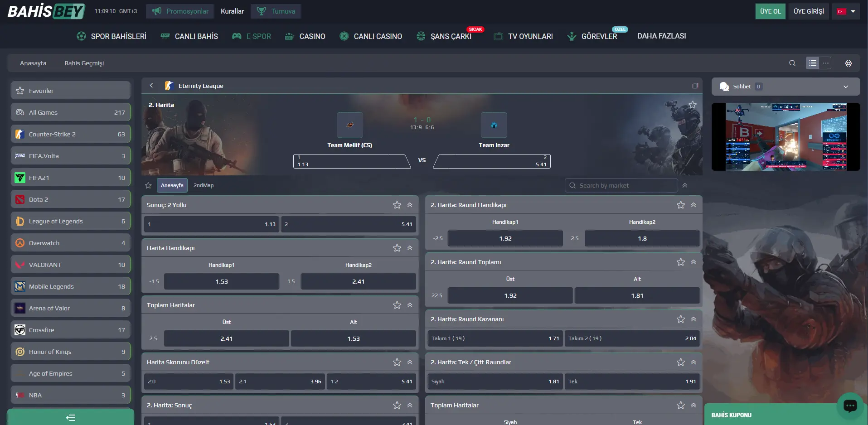
Task: Star the Harita Skorunu Düzelt market
Action: click(x=397, y=362)
